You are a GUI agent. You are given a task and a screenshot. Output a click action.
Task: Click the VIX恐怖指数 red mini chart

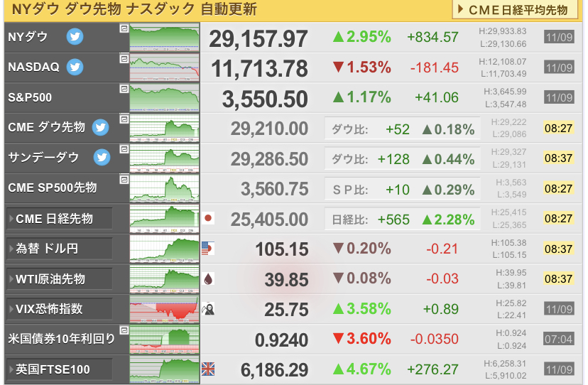coord(164,309)
